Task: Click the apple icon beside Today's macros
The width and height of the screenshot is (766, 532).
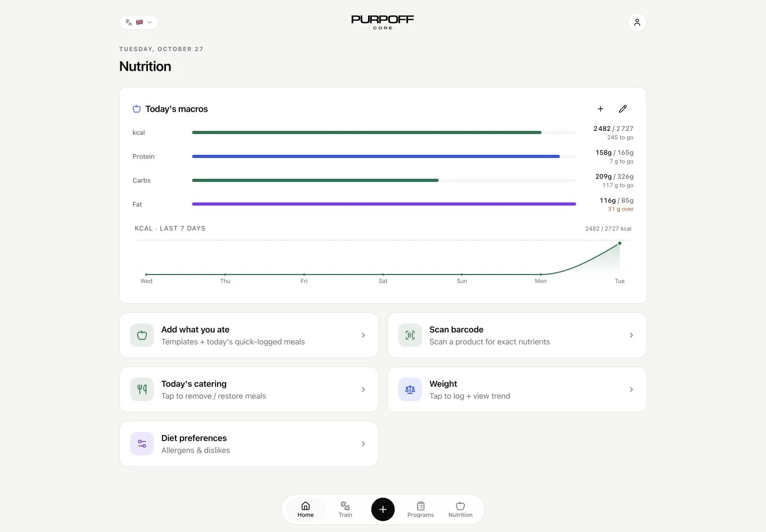Action: pyautogui.click(x=137, y=109)
